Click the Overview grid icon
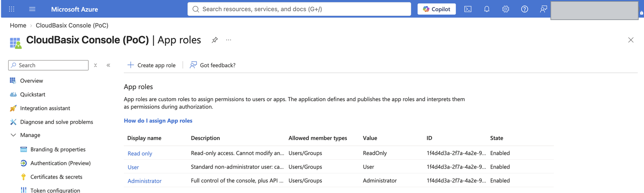 click(x=13, y=81)
